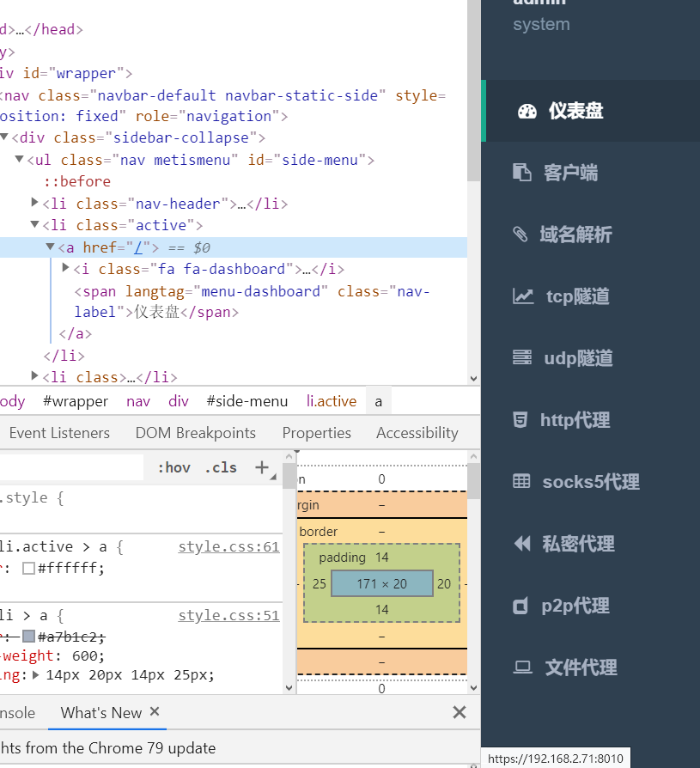Open style.css:61 source link
This screenshot has height=768, width=700.
coord(228,546)
